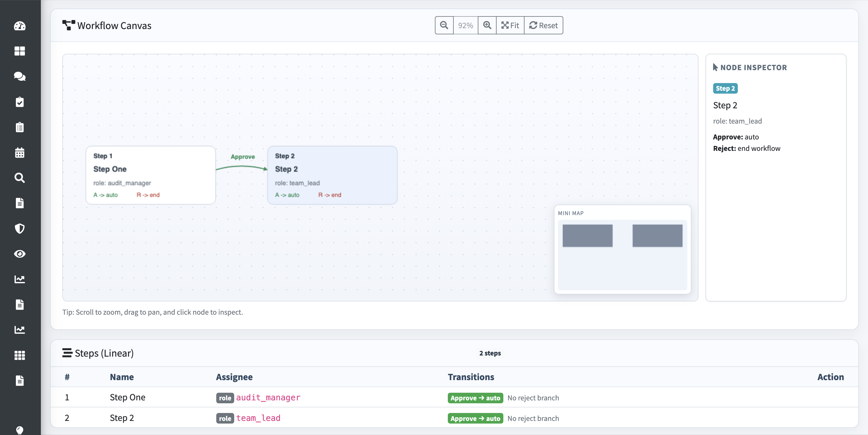Click the Approve auto badge for Step One
The height and width of the screenshot is (435, 868).
pos(475,398)
